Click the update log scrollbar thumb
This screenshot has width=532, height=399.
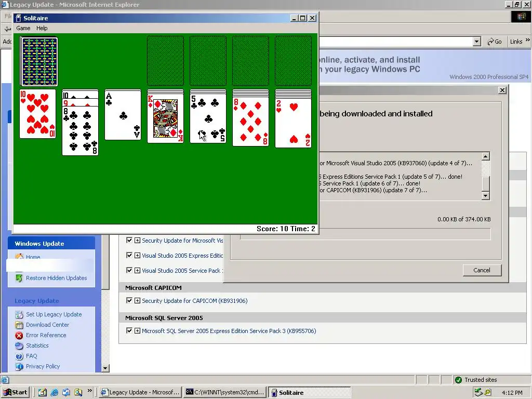click(486, 183)
